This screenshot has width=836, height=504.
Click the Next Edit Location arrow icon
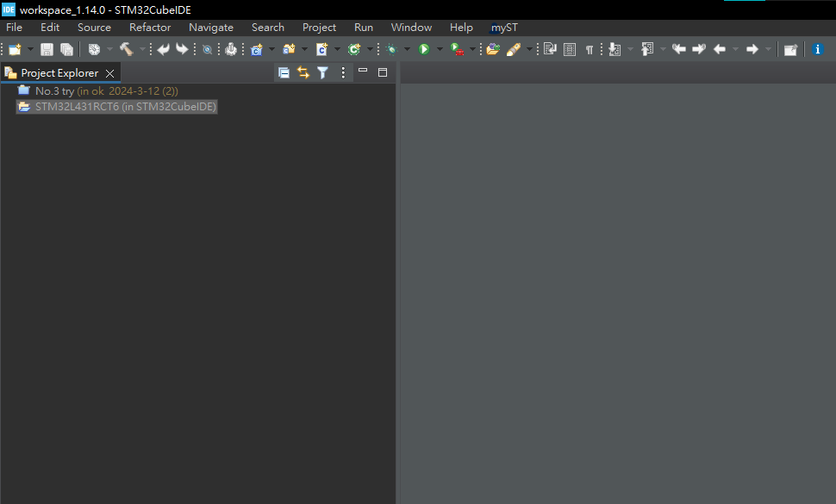tap(699, 50)
